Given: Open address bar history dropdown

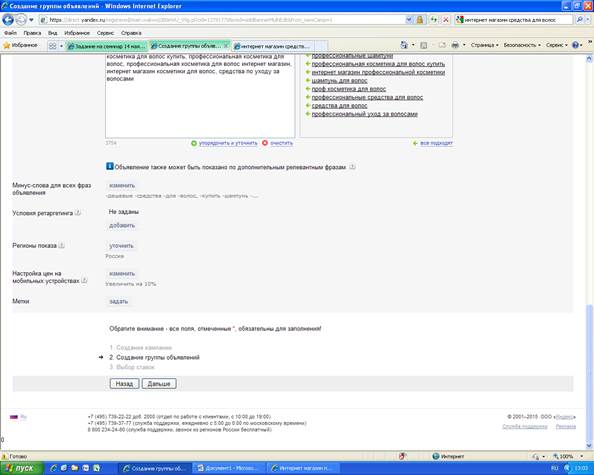Looking at the screenshot, I should click(409, 20).
